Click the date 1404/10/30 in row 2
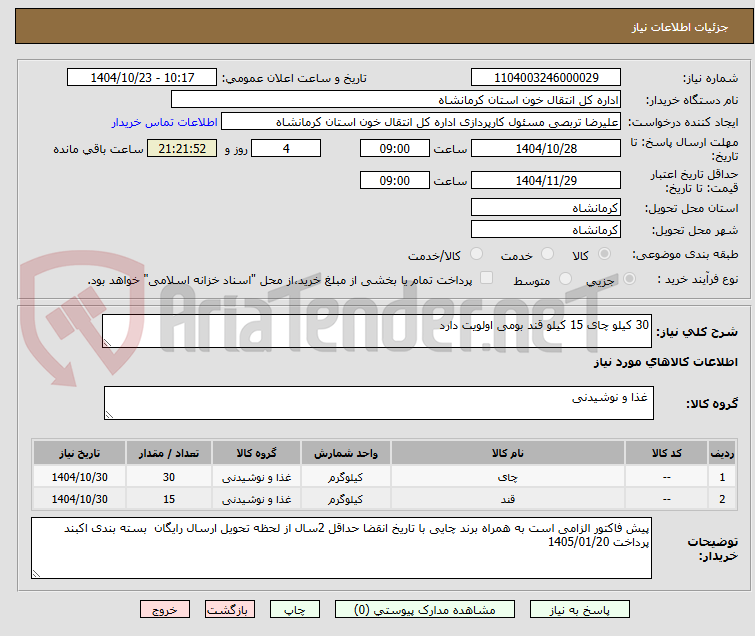Screen dimensions: 755x636 [x=79, y=499]
